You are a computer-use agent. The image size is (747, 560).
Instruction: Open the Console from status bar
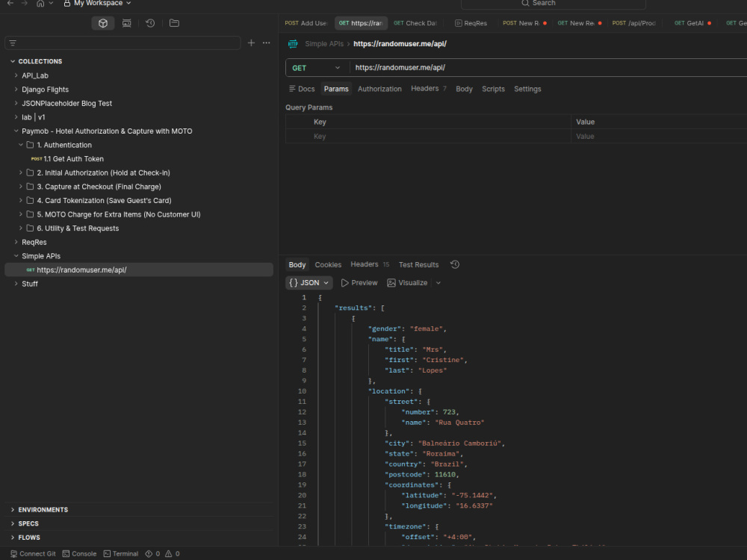(x=80, y=554)
